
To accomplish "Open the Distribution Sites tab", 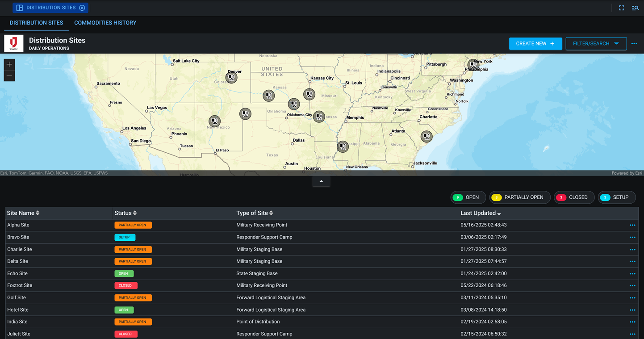I will click(x=36, y=23).
